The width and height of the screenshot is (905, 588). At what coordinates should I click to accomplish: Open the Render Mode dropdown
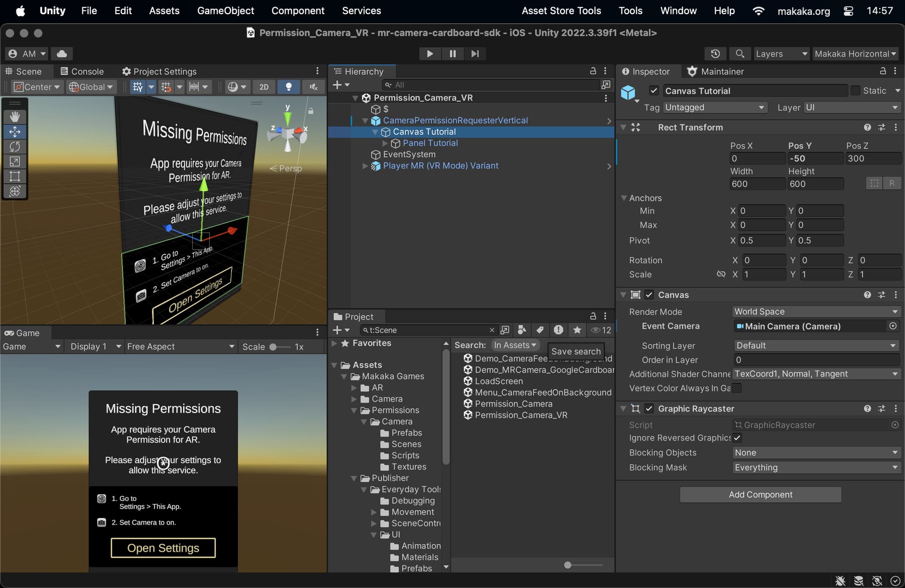[816, 311]
